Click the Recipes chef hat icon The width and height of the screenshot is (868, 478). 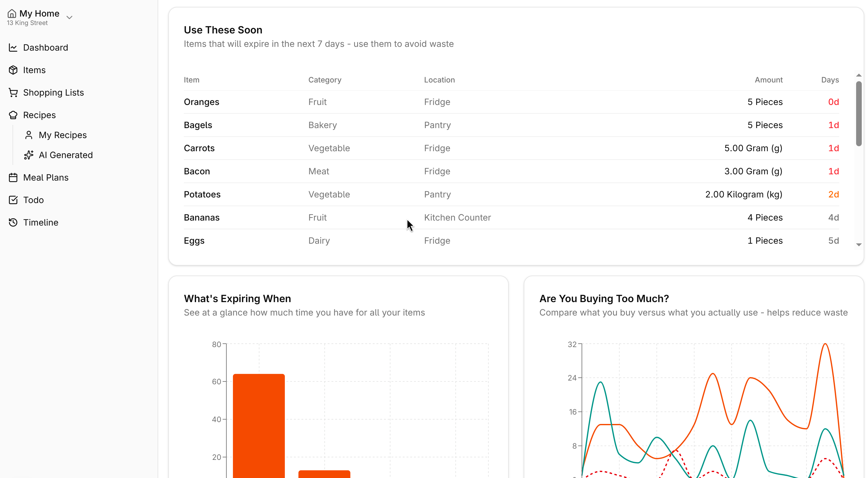13,115
